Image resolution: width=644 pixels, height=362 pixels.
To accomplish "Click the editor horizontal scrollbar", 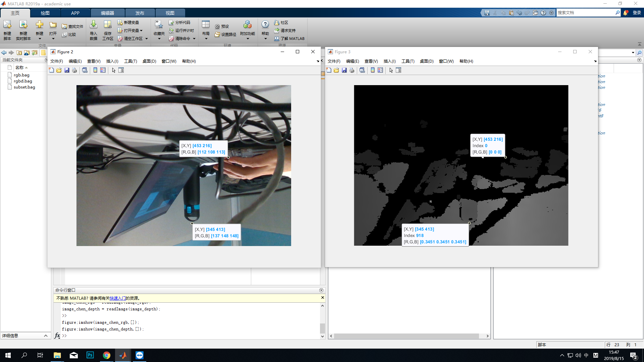I will coord(406,336).
